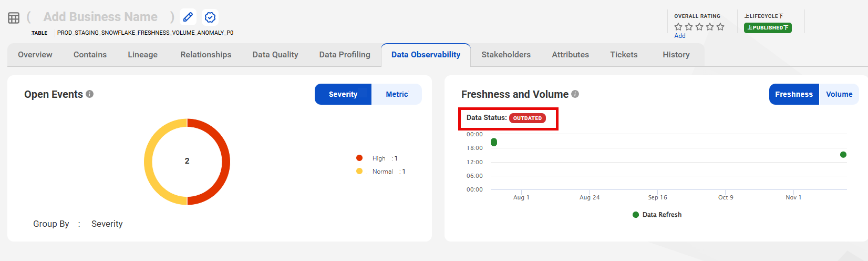Click the Aug 1 axis label
The height and width of the screenshot is (261, 868).
click(521, 197)
